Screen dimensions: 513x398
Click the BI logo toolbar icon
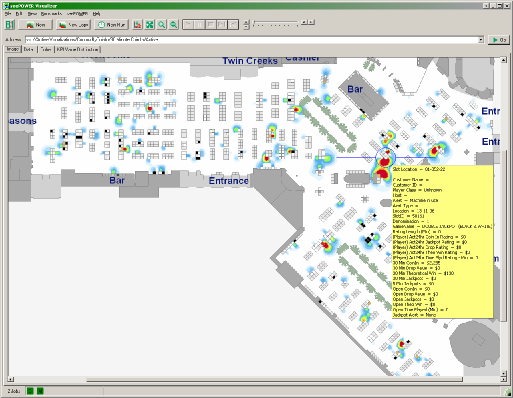coord(10,25)
